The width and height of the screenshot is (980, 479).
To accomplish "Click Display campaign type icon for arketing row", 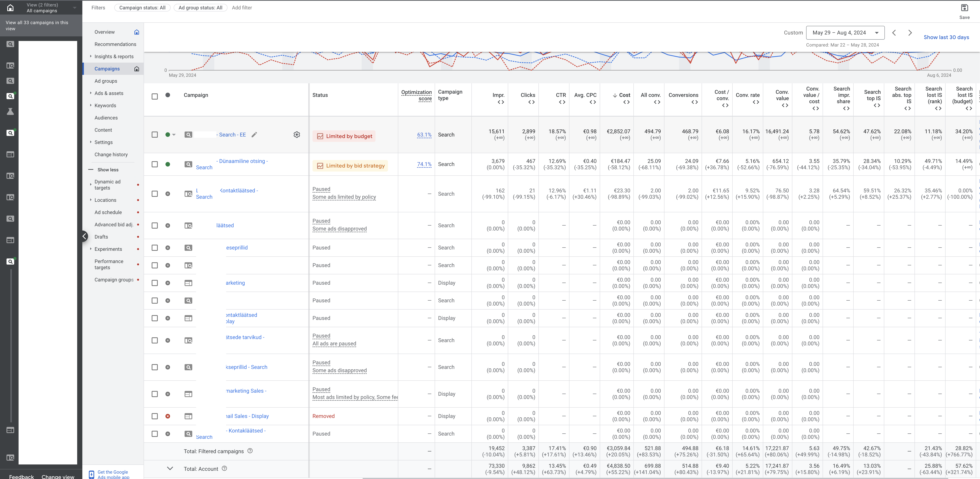I will tap(188, 283).
